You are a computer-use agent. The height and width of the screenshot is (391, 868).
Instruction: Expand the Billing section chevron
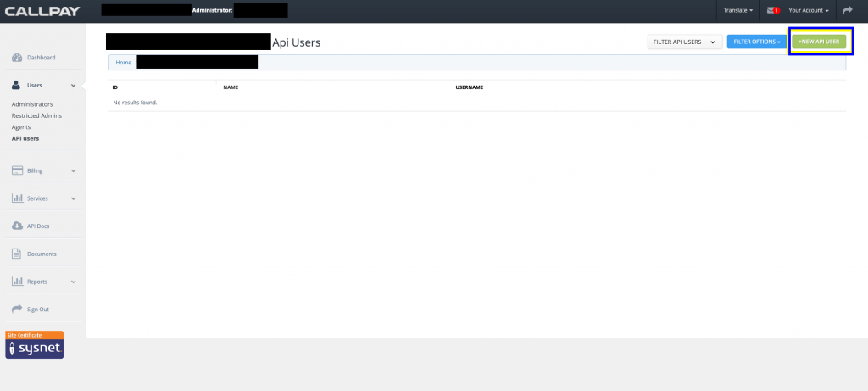[73, 170]
